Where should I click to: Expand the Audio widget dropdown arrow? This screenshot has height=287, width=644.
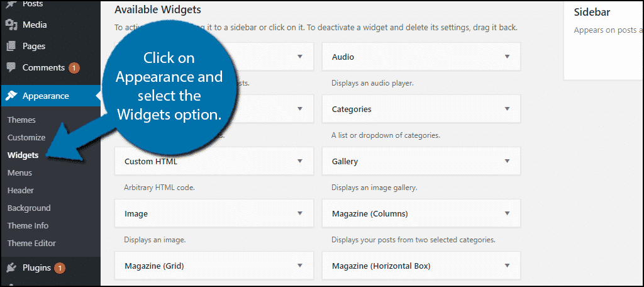[507, 57]
